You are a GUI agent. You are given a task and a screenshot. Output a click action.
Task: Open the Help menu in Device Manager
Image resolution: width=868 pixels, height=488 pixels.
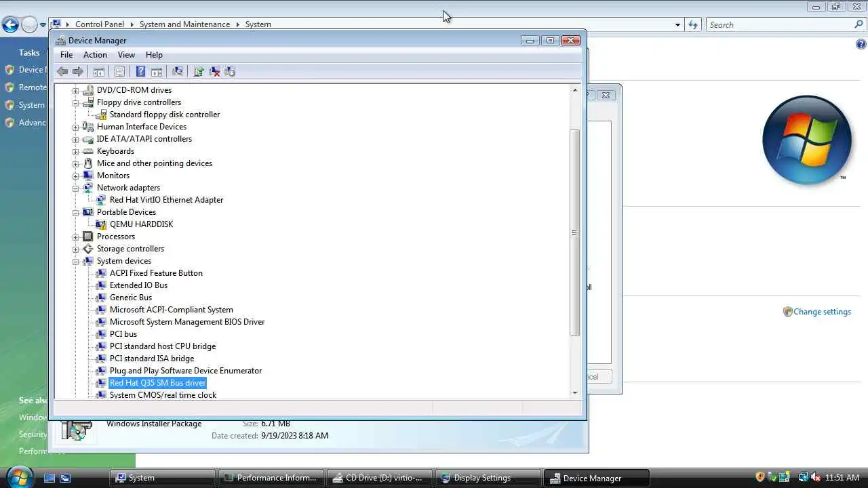[x=154, y=55]
